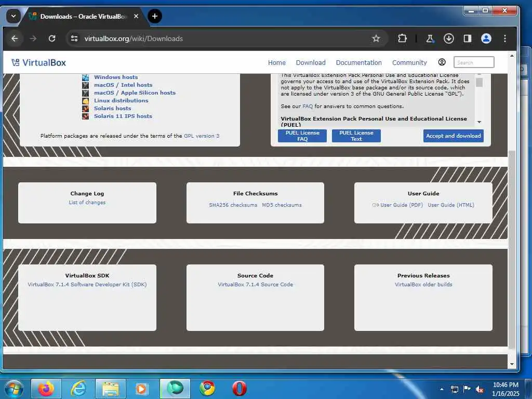This screenshot has width=532, height=399.
Task: Click the Solaris 11 IPS hosts icon
Action: click(x=86, y=116)
